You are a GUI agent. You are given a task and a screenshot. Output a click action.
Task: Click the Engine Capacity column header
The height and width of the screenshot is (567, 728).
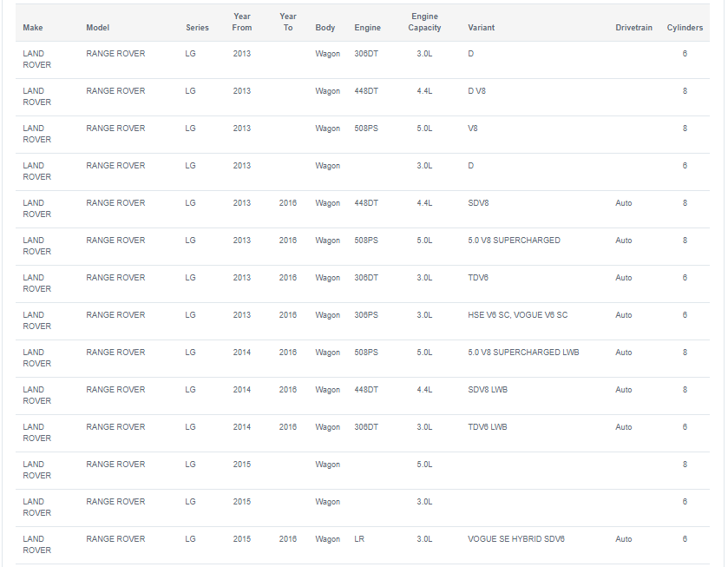(424, 22)
